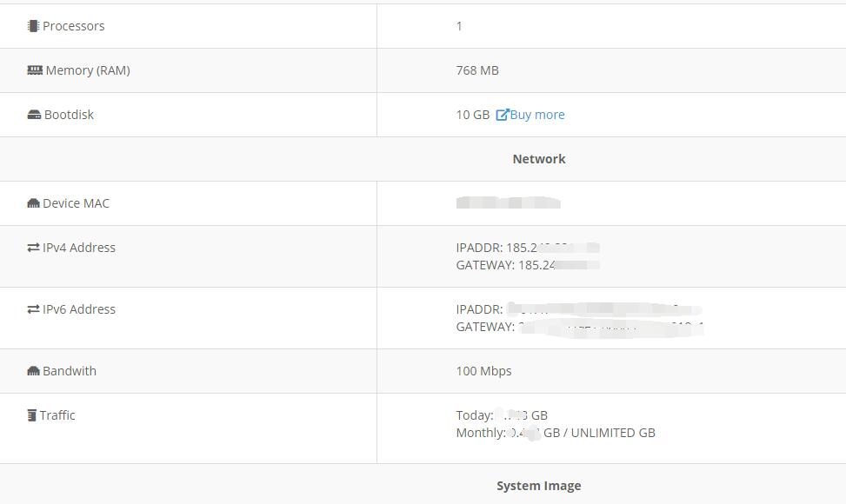Click the Bootdisk drive icon
846x504 pixels.
coord(34,115)
